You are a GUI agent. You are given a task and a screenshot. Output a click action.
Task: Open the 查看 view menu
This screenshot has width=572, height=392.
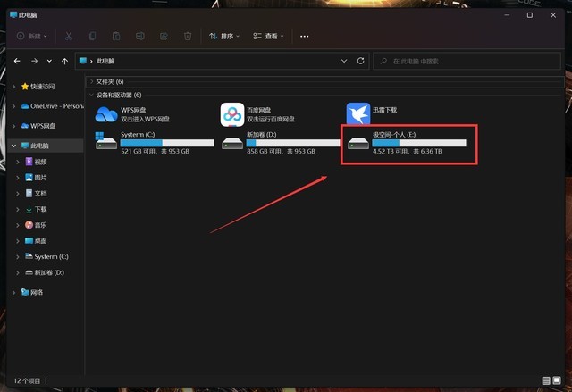[x=268, y=36]
